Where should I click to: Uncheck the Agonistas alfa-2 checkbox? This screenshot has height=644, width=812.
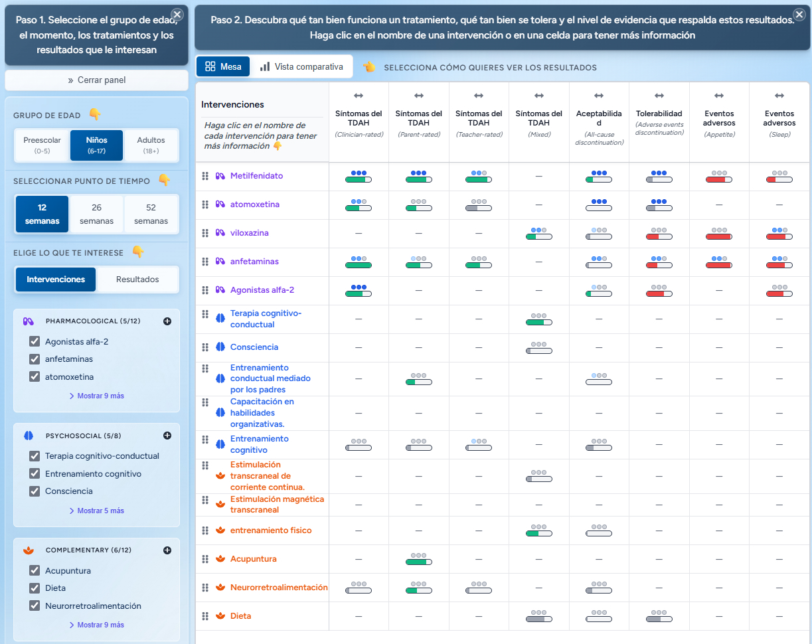35,341
